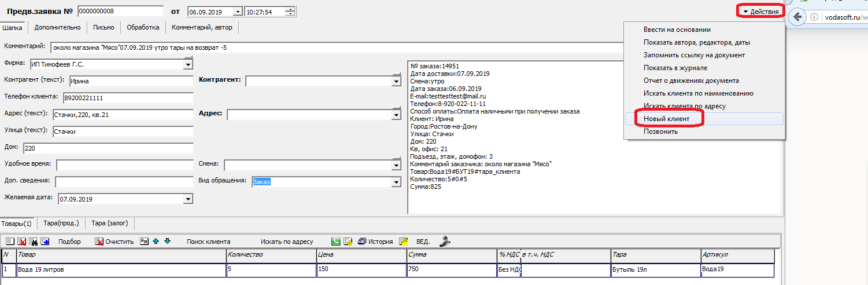The width and height of the screenshot is (868, 285).
Task: Open История from the goods toolbar
Action: (376, 242)
